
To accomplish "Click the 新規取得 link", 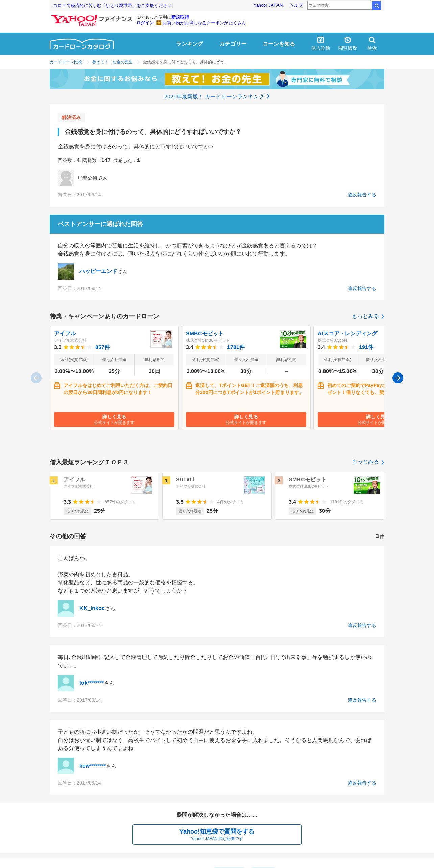I will 180,17.
